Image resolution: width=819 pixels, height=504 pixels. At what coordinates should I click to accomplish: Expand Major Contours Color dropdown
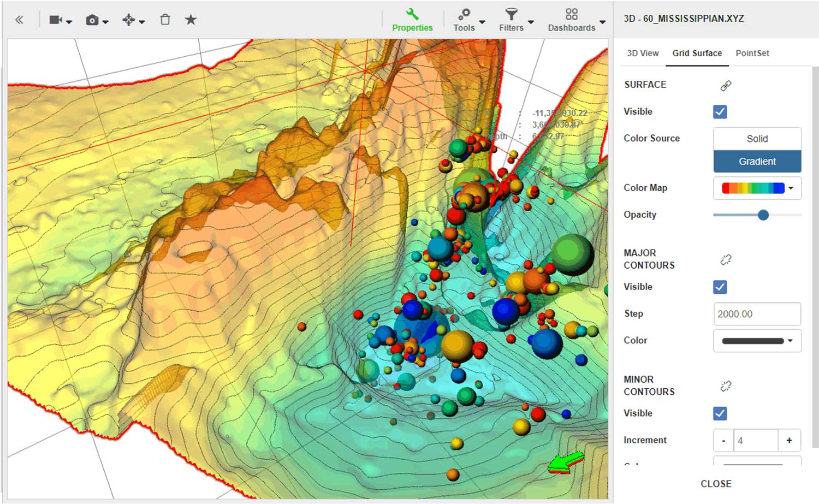[x=757, y=341]
